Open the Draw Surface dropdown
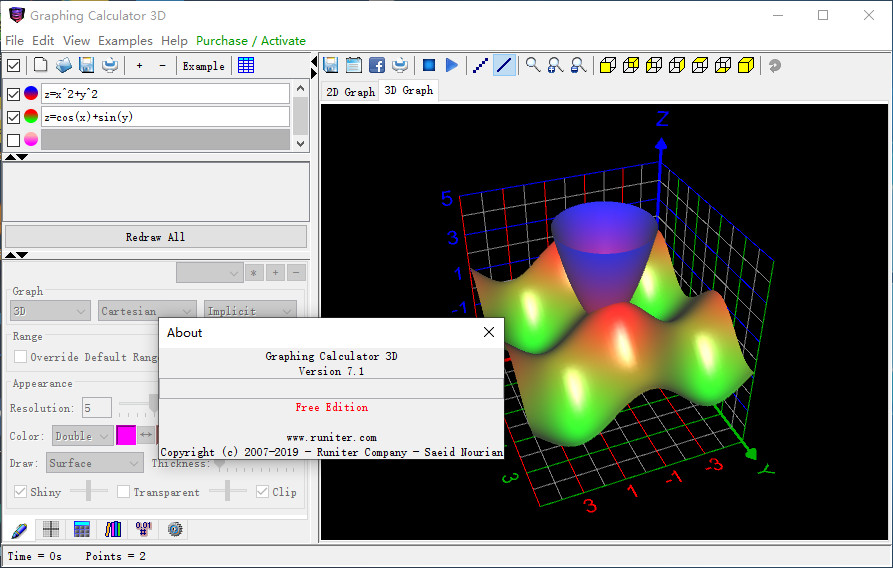Image resolution: width=893 pixels, height=568 pixels. coord(95,463)
